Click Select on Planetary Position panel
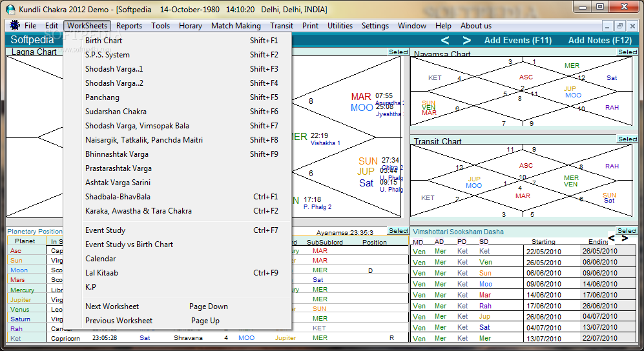The height and width of the screenshot is (351, 644). click(x=398, y=231)
